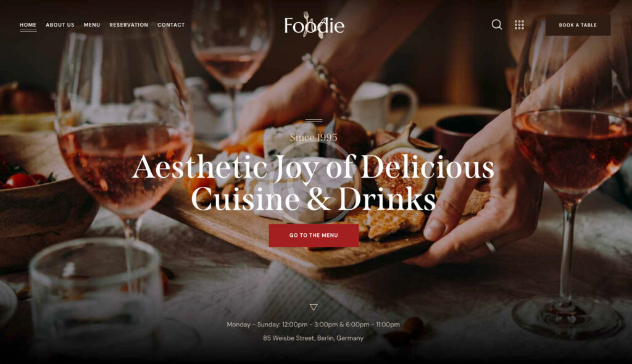Click the Since 1995 tagline
Viewport: 632px width, 364px height.
point(314,138)
